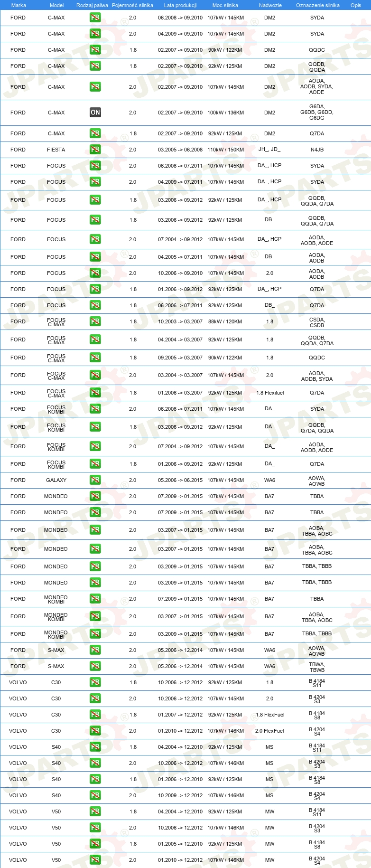Click the Pojemność silnika column header
Viewport: 371px width, 868px height.
coord(132,5)
